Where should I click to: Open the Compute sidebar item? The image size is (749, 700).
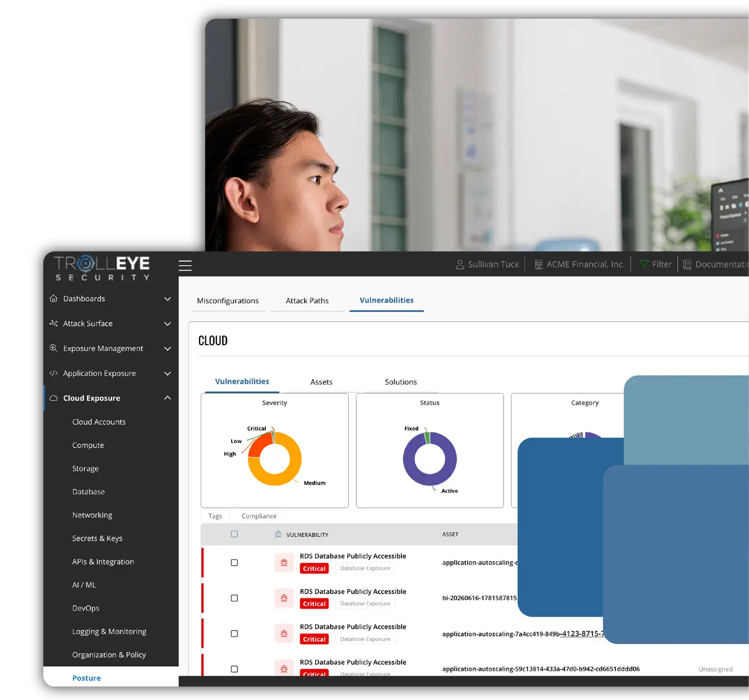tap(88, 445)
